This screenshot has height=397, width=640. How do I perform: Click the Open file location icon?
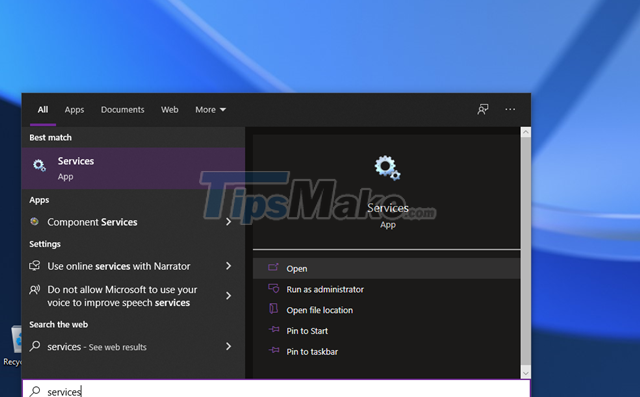pos(273,309)
